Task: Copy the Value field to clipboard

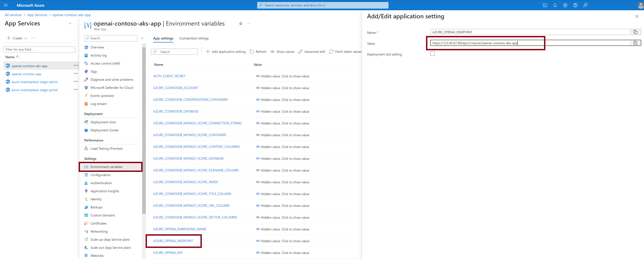Action: pyautogui.click(x=635, y=43)
